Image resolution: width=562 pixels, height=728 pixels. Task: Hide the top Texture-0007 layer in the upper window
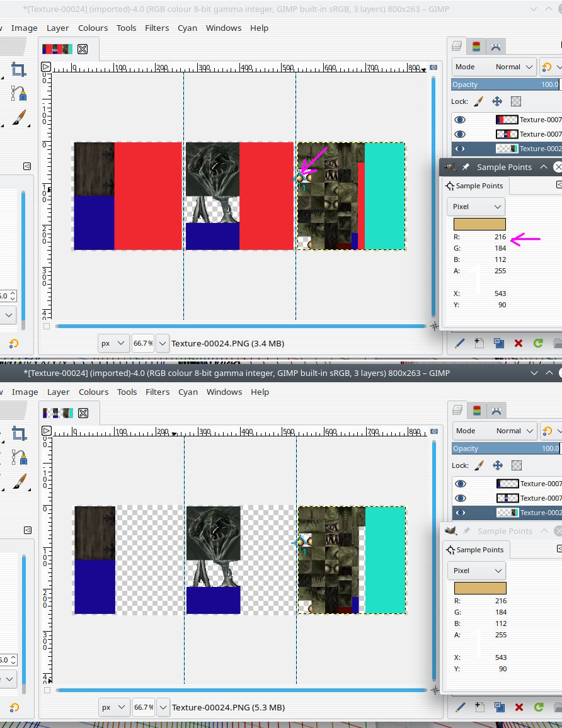[460, 119]
